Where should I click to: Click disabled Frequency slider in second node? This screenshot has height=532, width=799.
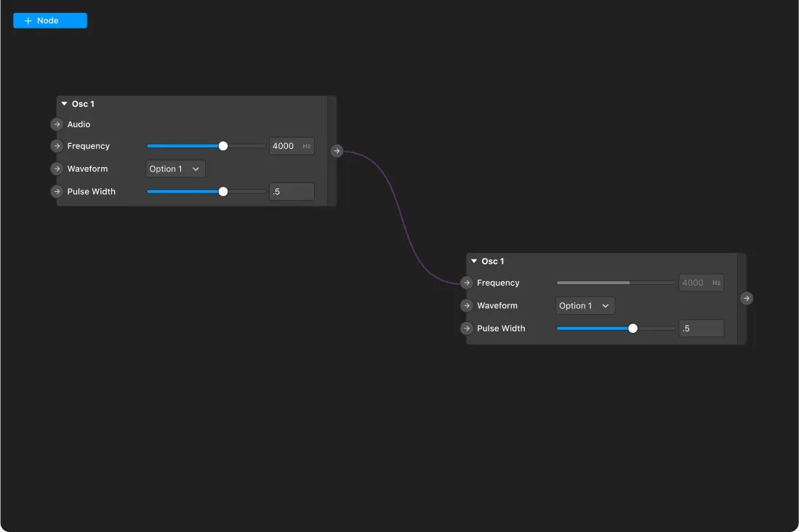coord(616,283)
